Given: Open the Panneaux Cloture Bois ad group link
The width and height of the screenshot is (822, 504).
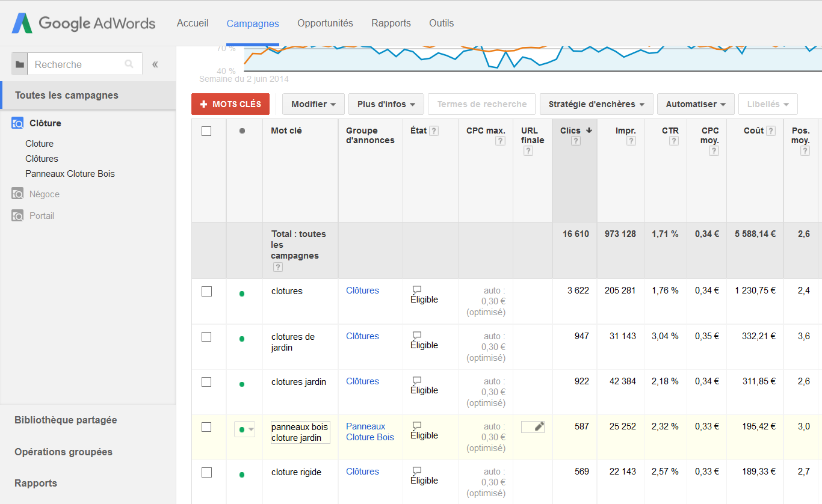Looking at the screenshot, I should tap(370, 432).
